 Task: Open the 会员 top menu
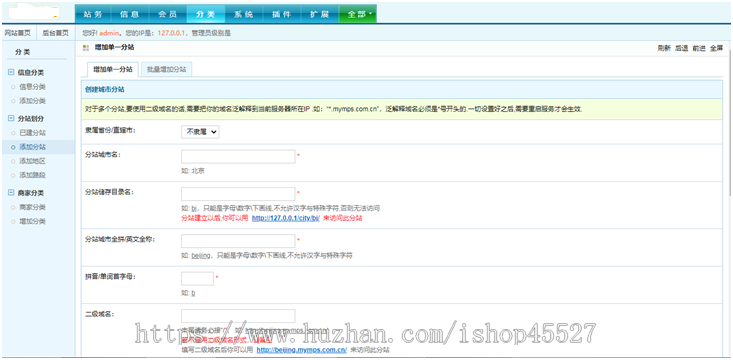(167, 14)
